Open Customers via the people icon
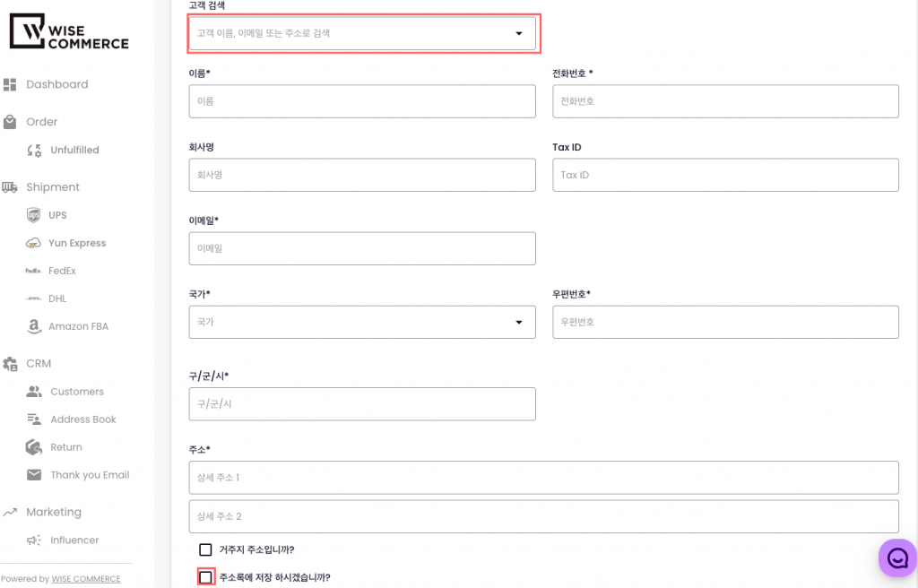Screen dimensions: 918x588 (34, 392)
